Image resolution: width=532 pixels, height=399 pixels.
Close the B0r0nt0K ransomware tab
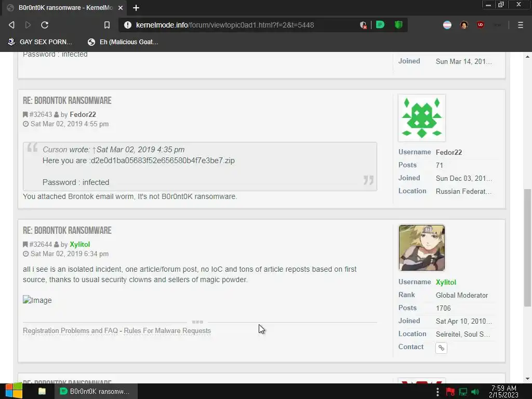point(121,8)
